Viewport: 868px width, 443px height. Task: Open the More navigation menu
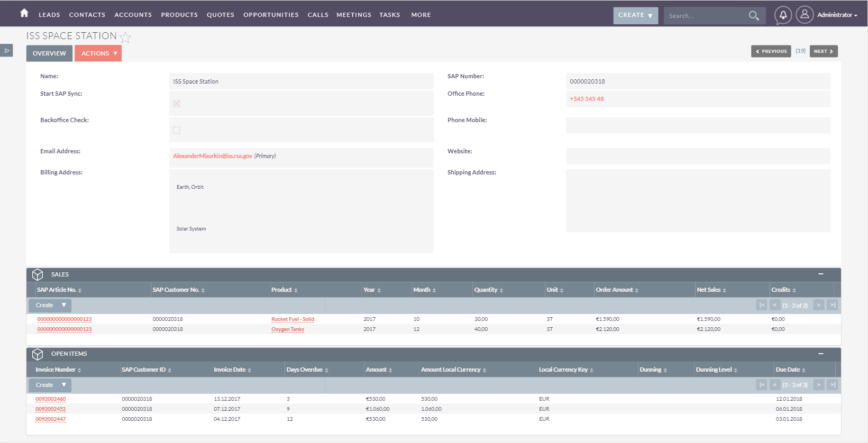click(421, 15)
